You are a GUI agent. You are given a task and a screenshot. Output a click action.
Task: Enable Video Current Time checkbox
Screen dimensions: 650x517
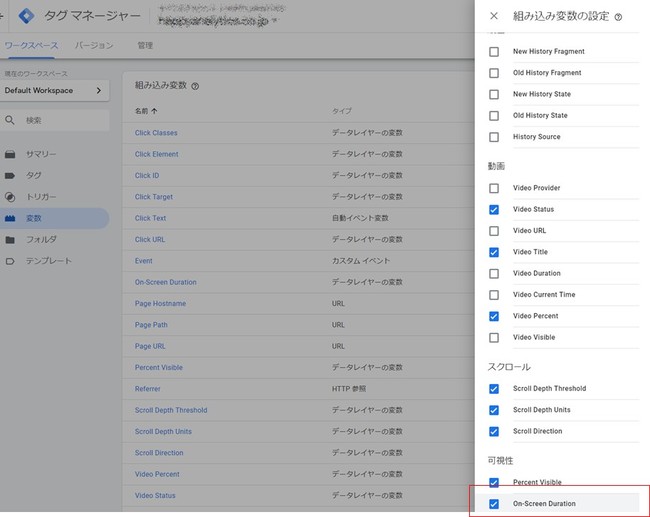click(x=494, y=295)
